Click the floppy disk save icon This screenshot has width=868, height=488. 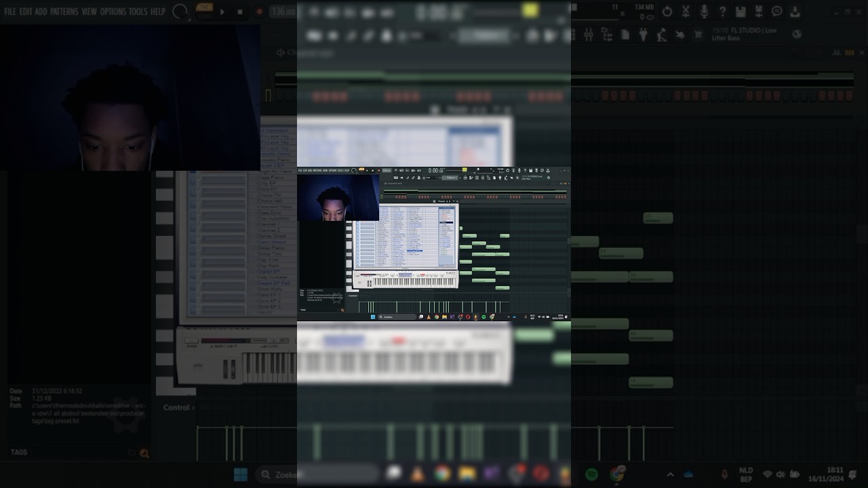(741, 12)
